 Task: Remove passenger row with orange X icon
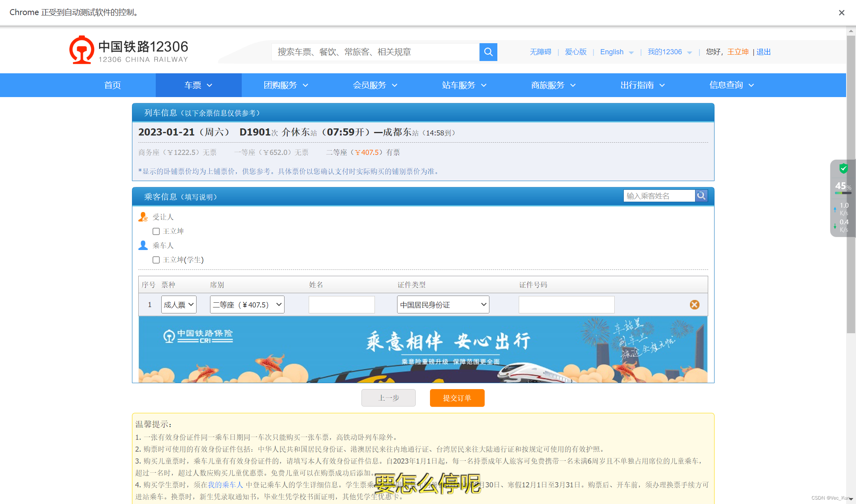pyautogui.click(x=694, y=305)
